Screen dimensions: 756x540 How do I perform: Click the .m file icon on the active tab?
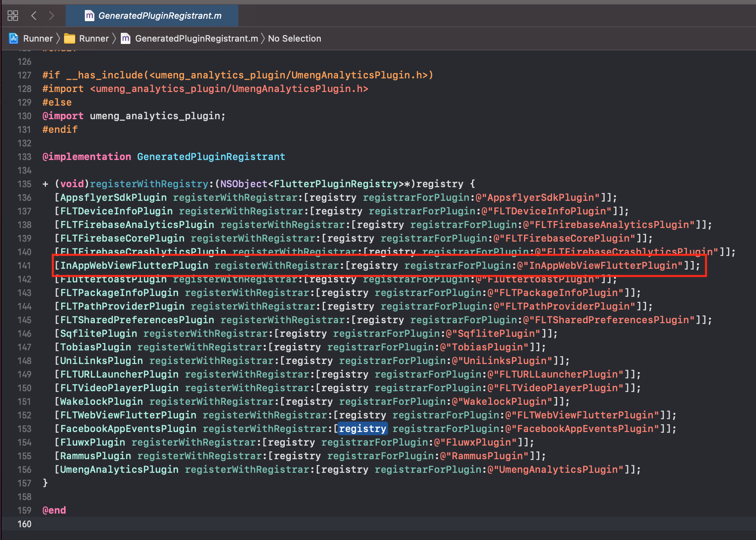(x=90, y=16)
